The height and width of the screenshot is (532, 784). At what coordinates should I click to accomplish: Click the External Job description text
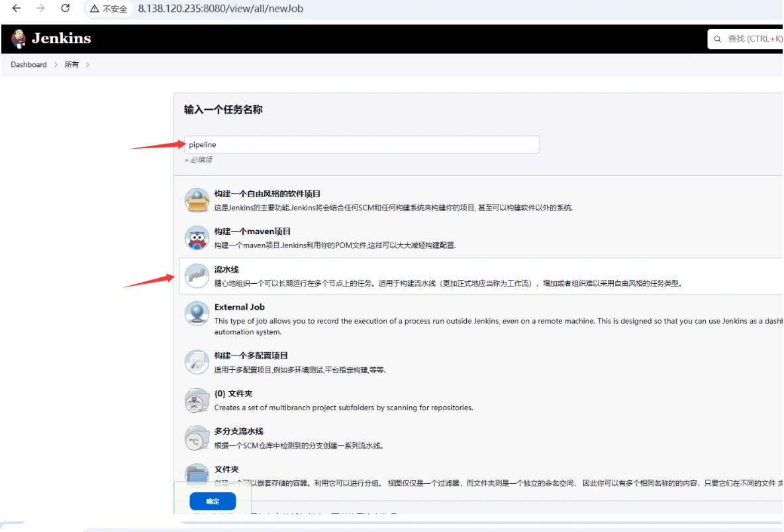499,326
